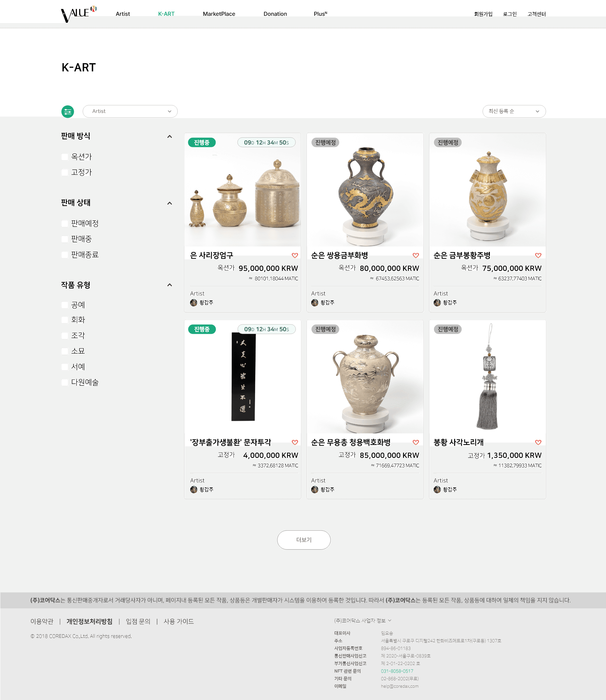Click 회원가입 to sign up
The height and width of the screenshot is (700, 606).
483,14
